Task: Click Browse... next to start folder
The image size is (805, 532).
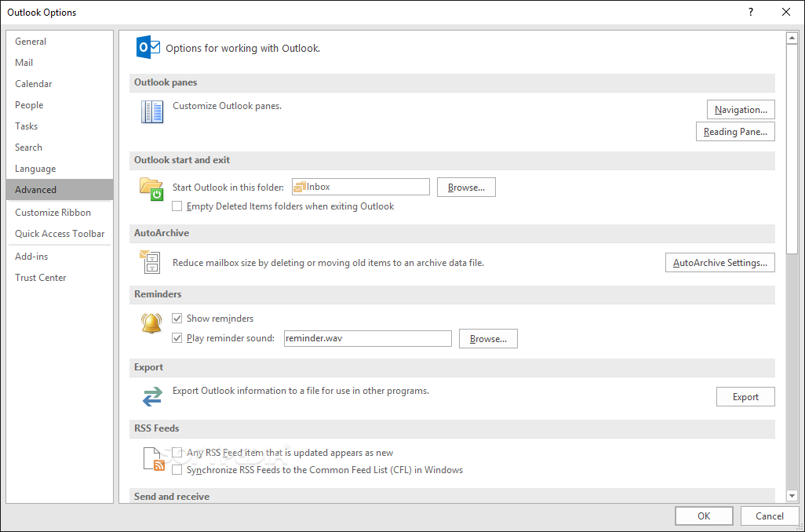Action: (466, 188)
